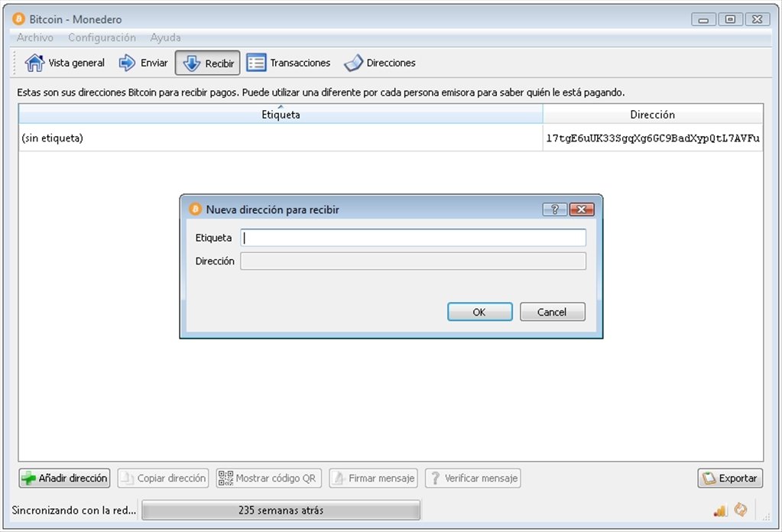The height and width of the screenshot is (532, 782).
Task: Click the Verificar mensaje button
Action: [x=472, y=478]
